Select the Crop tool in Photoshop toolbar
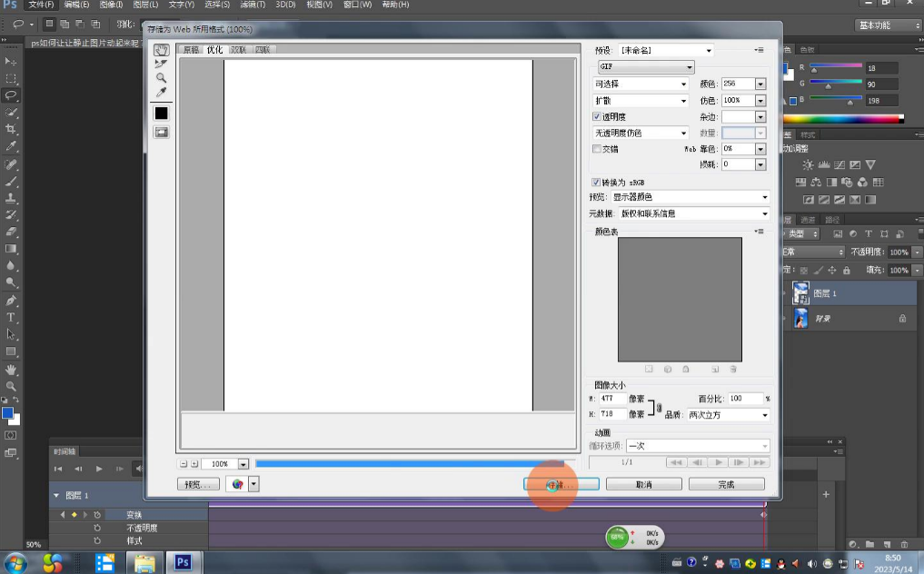The width and height of the screenshot is (924, 574). (11, 129)
